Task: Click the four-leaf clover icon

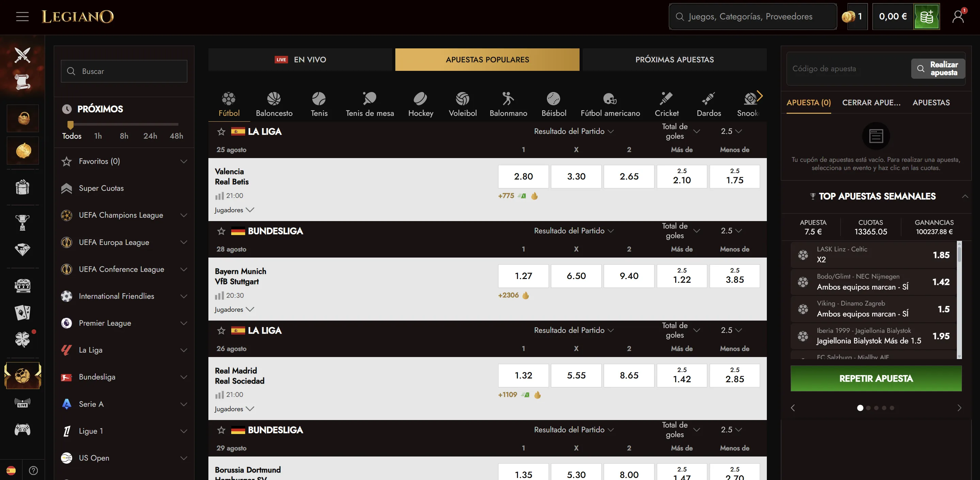Action: click(x=22, y=339)
